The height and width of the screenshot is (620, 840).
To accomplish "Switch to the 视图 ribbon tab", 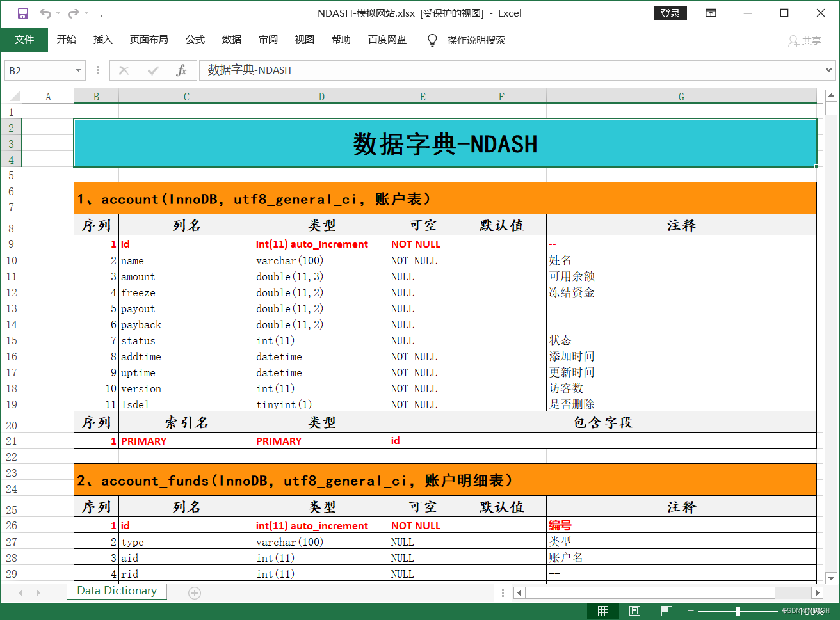I will (x=305, y=40).
